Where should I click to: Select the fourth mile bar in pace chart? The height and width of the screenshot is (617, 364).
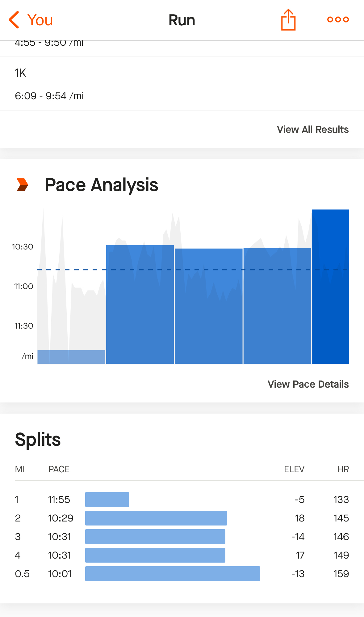pyautogui.click(x=277, y=306)
